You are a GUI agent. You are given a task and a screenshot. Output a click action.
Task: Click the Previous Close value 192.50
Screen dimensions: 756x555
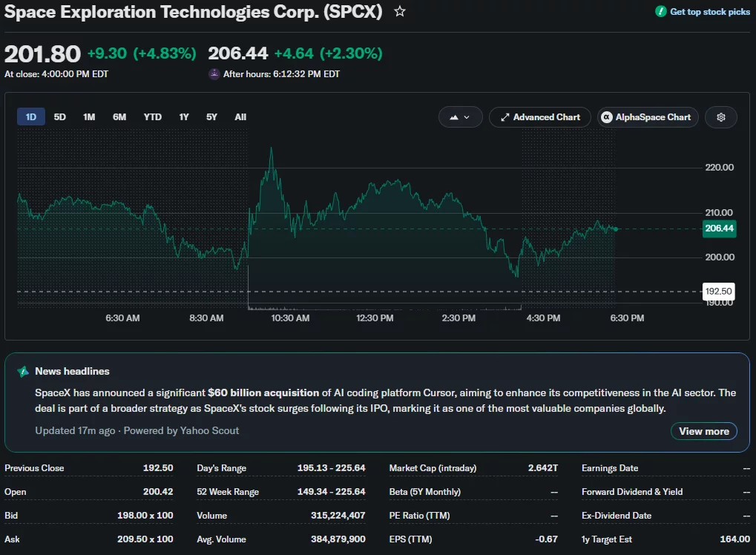158,467
